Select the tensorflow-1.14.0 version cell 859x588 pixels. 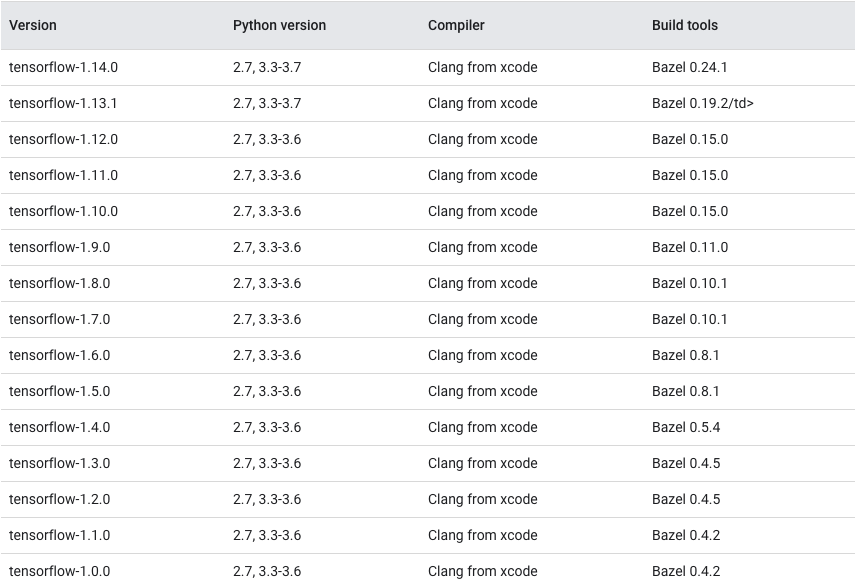[64, 67]
